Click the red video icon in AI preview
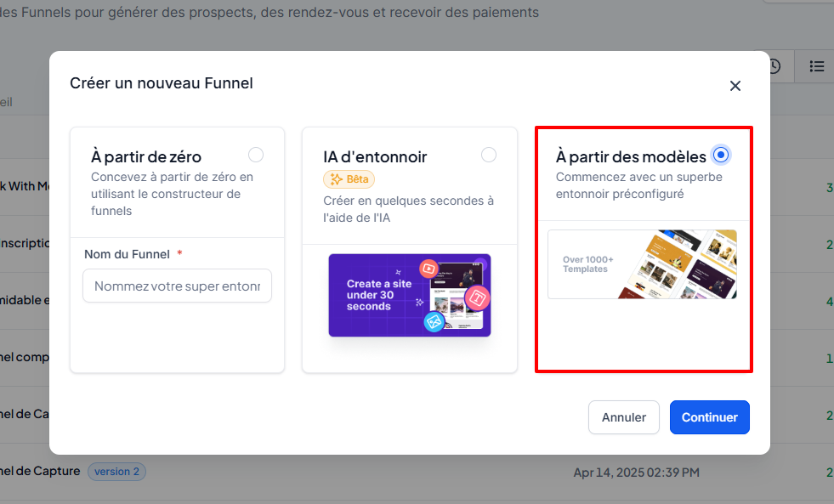Screen dimensions: 834x504 [x=428, y=269]
